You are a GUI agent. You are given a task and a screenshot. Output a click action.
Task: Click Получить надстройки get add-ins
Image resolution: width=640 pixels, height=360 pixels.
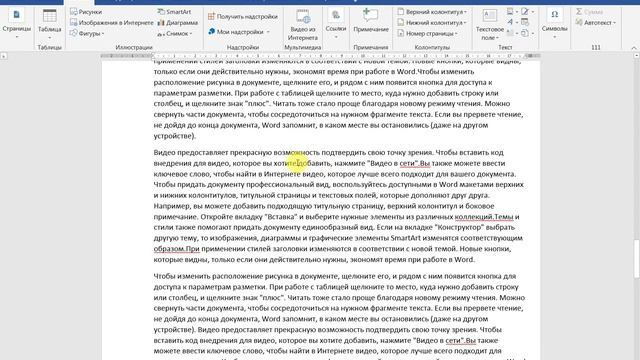click(243, 16)
